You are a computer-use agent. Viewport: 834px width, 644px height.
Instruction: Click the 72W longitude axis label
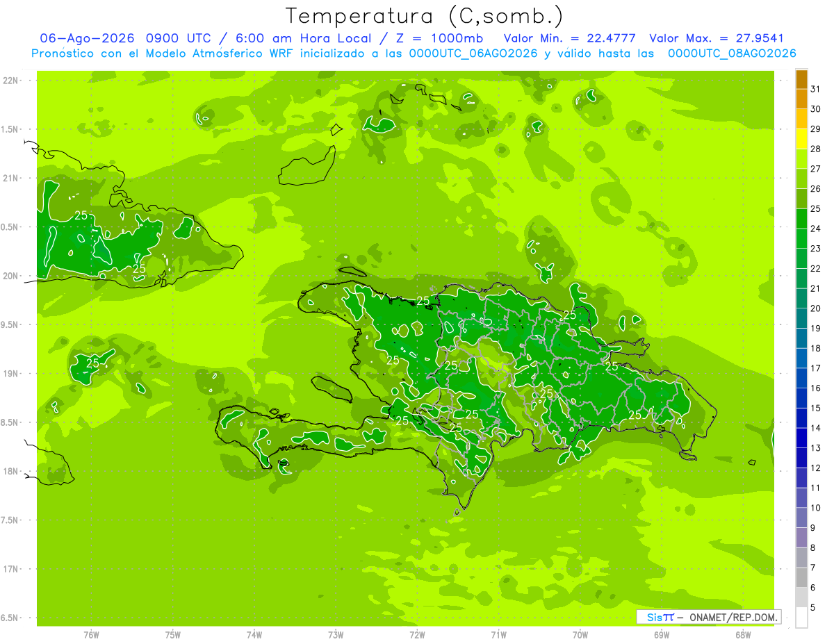[417, 635]
